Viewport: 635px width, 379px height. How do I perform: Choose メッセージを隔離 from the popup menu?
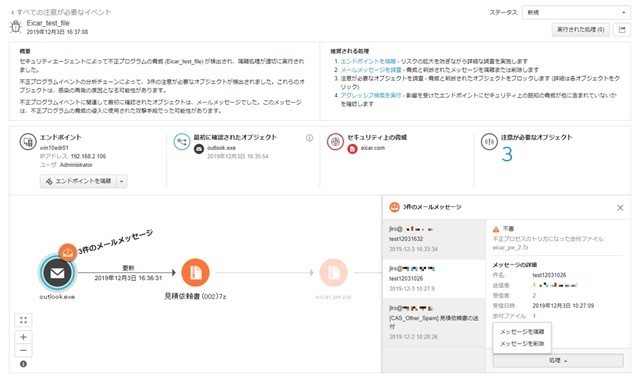click(x=522, y=332)
